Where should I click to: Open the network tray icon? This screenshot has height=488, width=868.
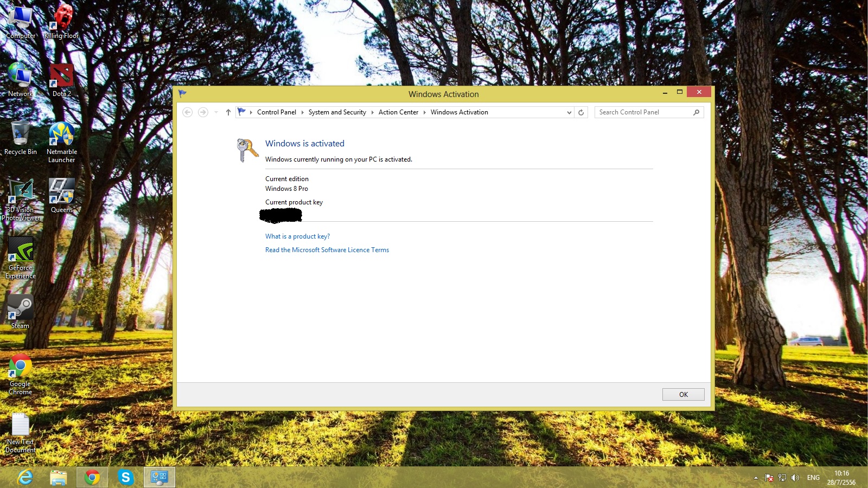(782, 478)
